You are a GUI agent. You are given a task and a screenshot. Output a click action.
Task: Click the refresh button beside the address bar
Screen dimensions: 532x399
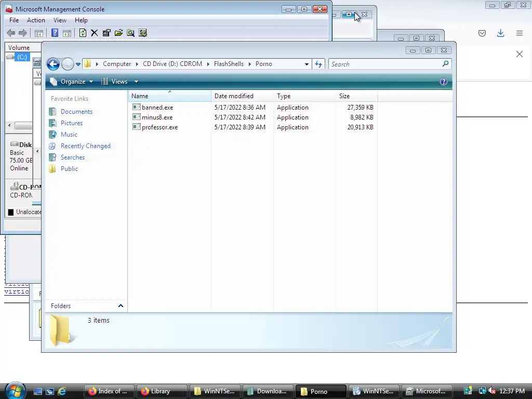tap(318, 64)
